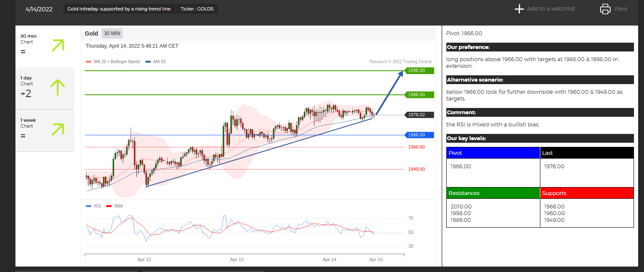644x272 pixels.
Task: Select the 30 min chart tab
Action: [x=45, y=46]
